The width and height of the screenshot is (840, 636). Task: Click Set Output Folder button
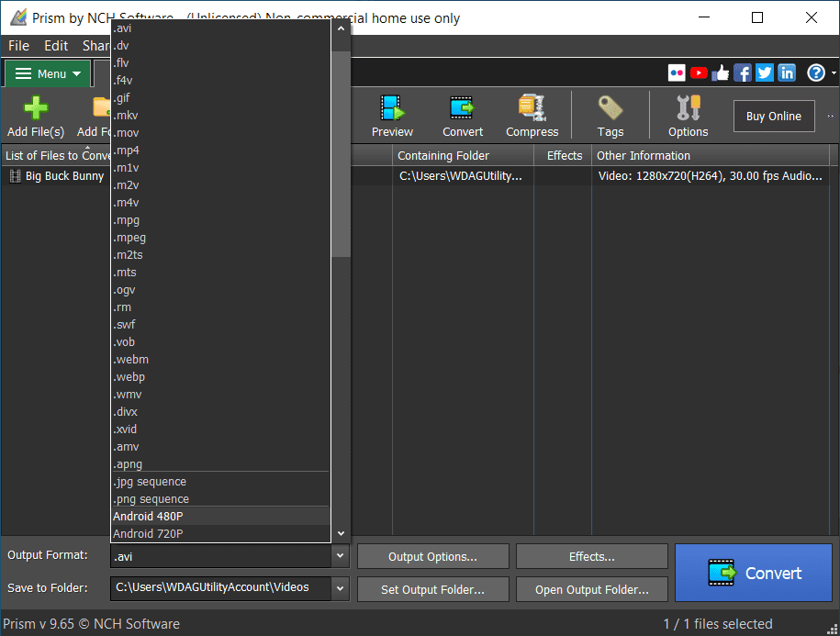(433, 589)
